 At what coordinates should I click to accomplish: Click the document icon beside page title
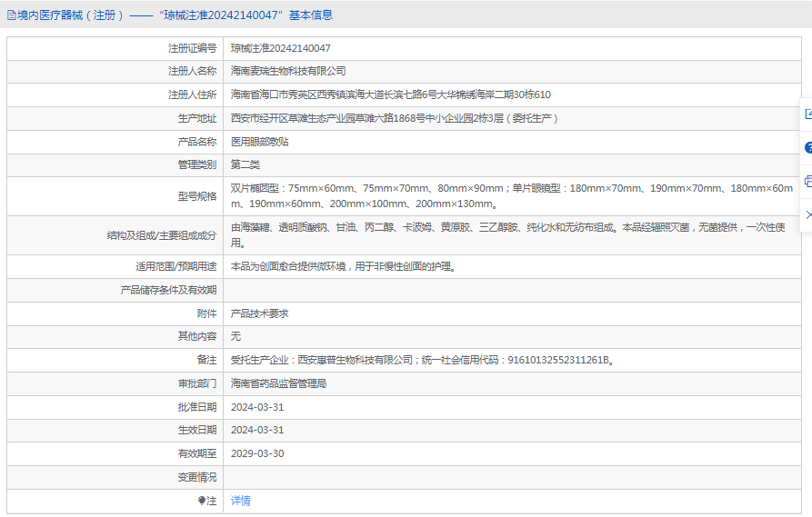pyautogui.click(x=11, y=15)
